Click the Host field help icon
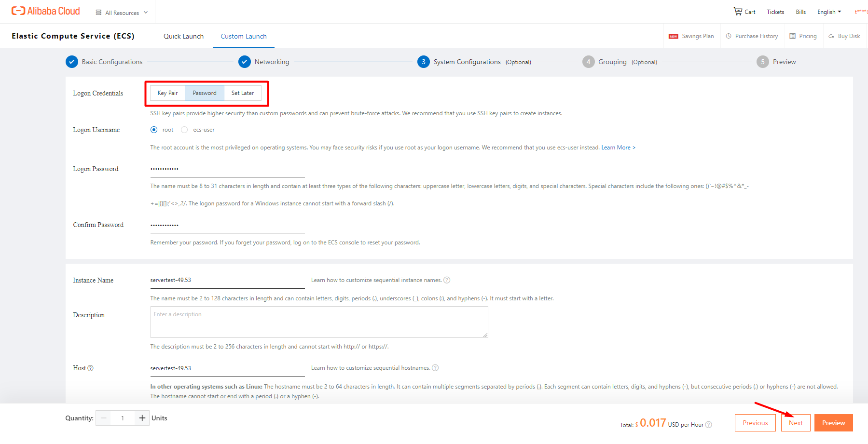Screen dimensions: 868x444 91,367
